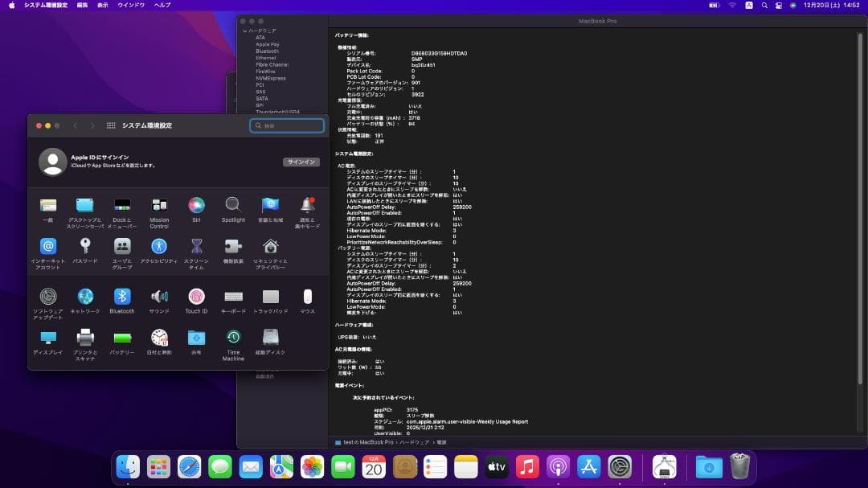This screenshot has width=868, height=488.
Task: Open the Wi-Fi menu bar icon
Action: point(732,5)
